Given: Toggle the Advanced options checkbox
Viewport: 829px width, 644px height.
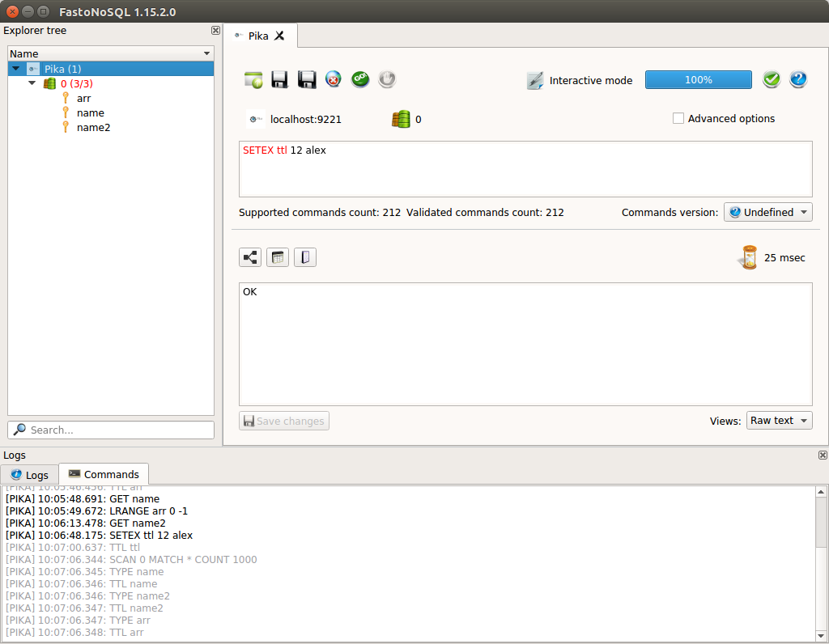Looking at the screenshot, I should pos(678,118).
